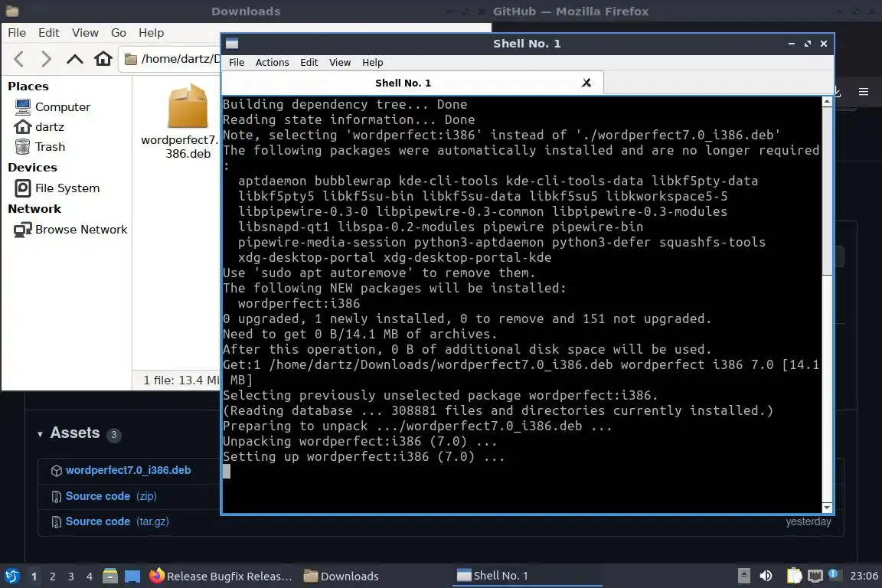
Task: Open the Help menu in Shell window
Action: pos(372,63)
